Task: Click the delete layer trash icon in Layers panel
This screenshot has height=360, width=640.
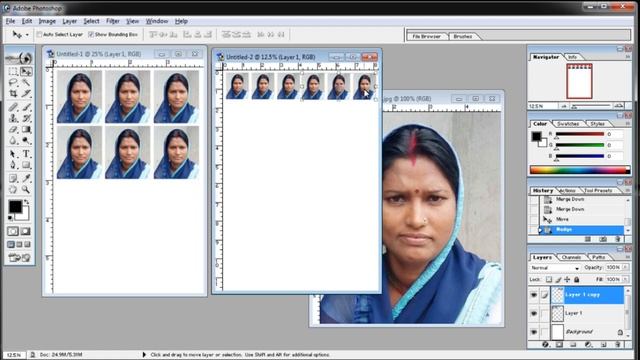Action: click(618, 344)
